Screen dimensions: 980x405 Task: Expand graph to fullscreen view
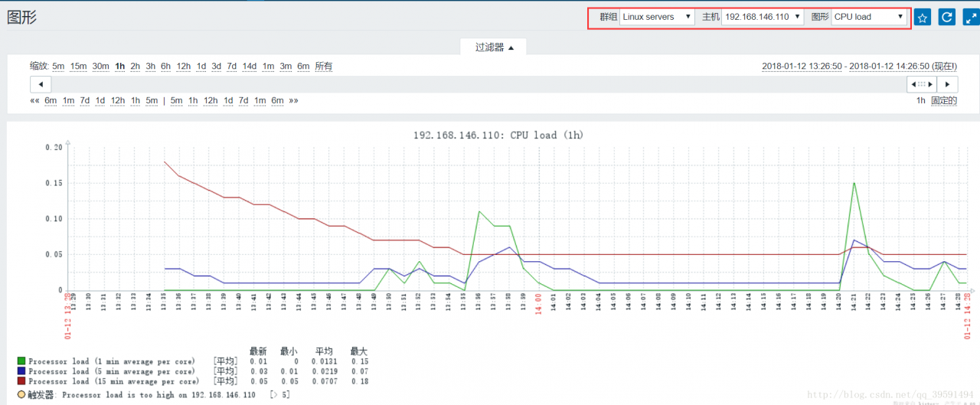[x=970, y=17]
